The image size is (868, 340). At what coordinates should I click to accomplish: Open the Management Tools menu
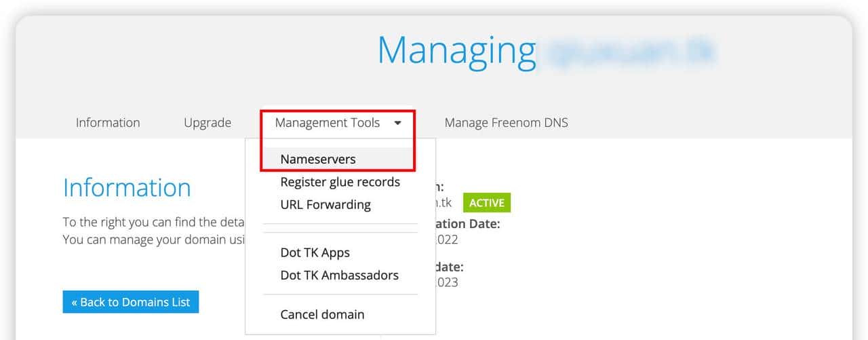coord(328,123)
